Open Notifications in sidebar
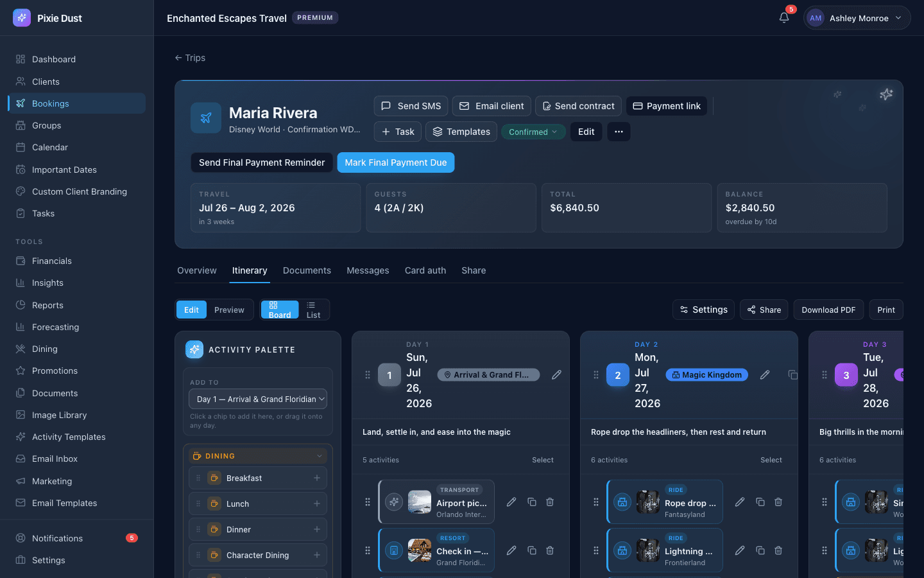924x578 pixels. pyautogui.click(x=76, y=538)
